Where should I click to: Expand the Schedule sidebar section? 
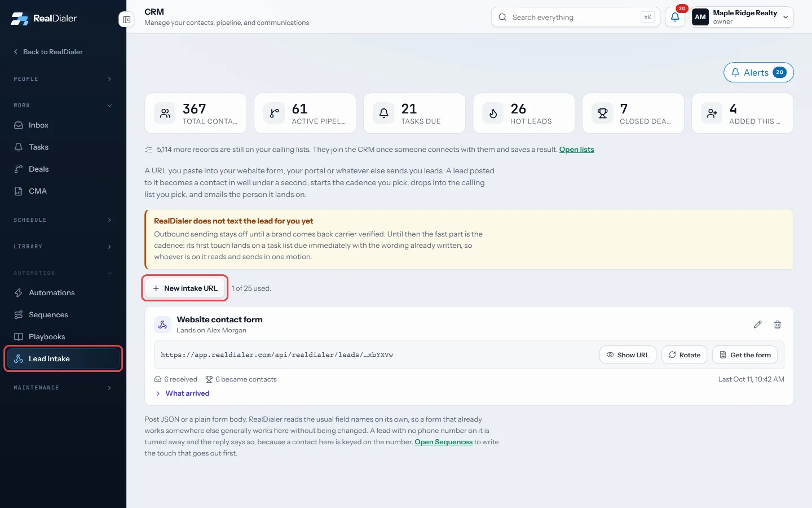63,220
